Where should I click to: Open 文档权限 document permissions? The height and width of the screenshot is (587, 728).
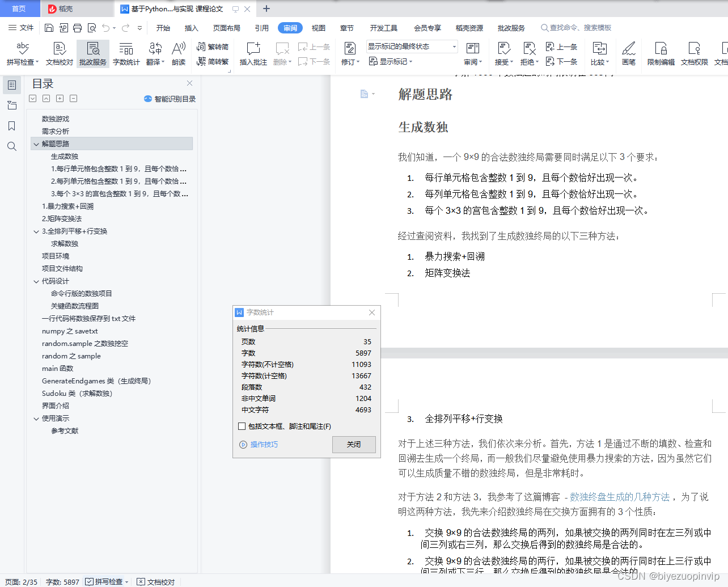coord(694,54)
